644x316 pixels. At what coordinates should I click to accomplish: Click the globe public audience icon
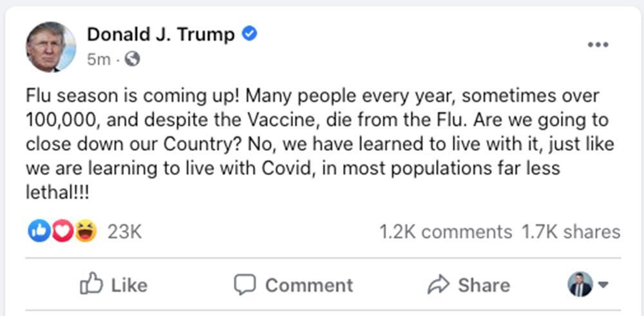[x=133, y=59]
